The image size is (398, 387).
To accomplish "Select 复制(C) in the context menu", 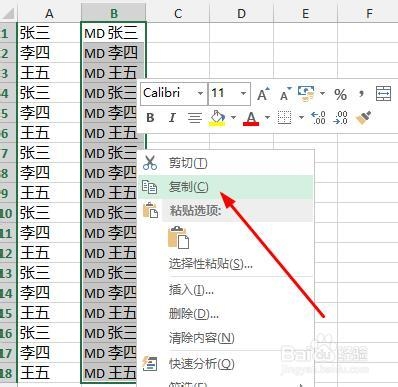I will pyautogui.click(x=226, y=187).
